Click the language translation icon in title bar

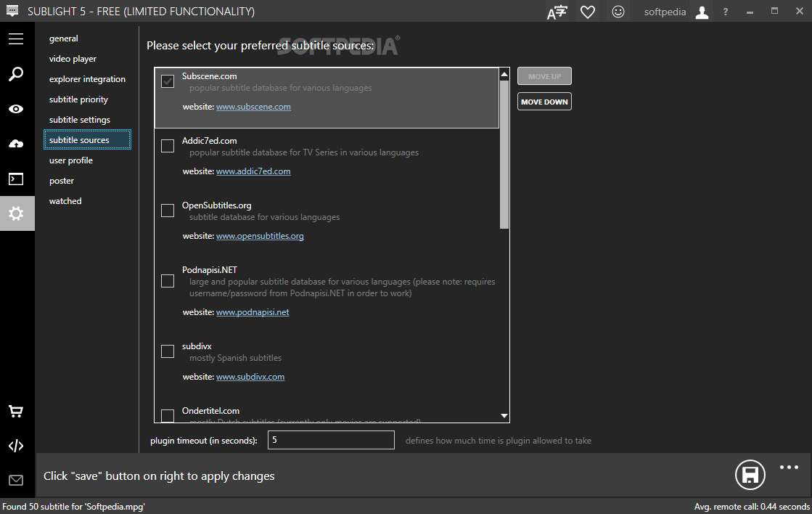(x=557, y=12)
